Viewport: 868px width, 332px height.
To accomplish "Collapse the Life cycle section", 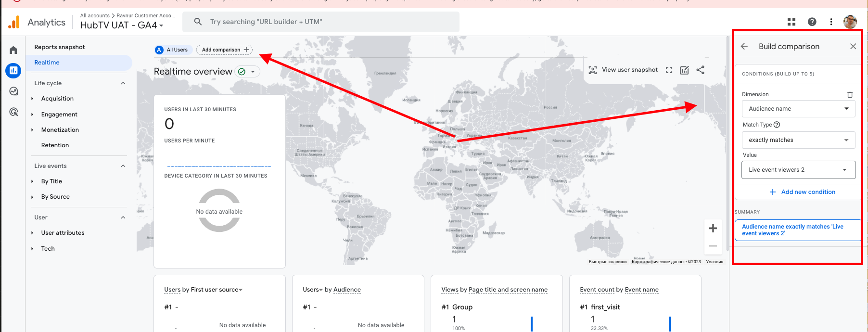I will pyautogui.click(x=123, y=83).
